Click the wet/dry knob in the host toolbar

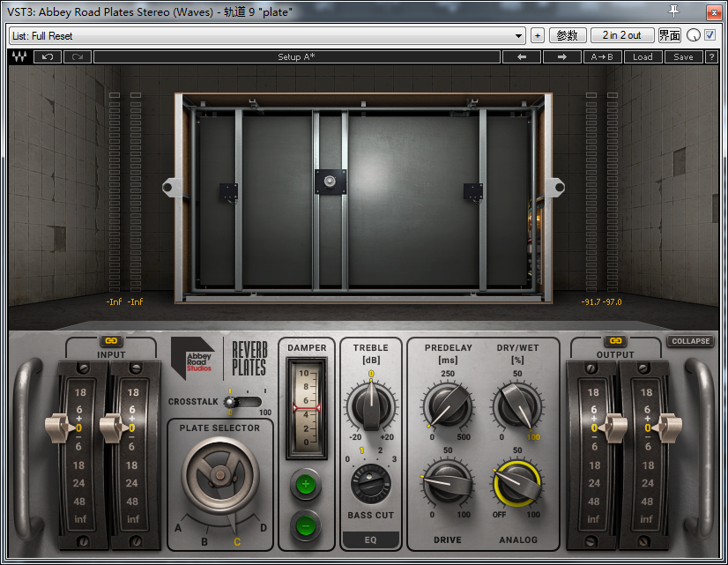click(x=693, y=35)
